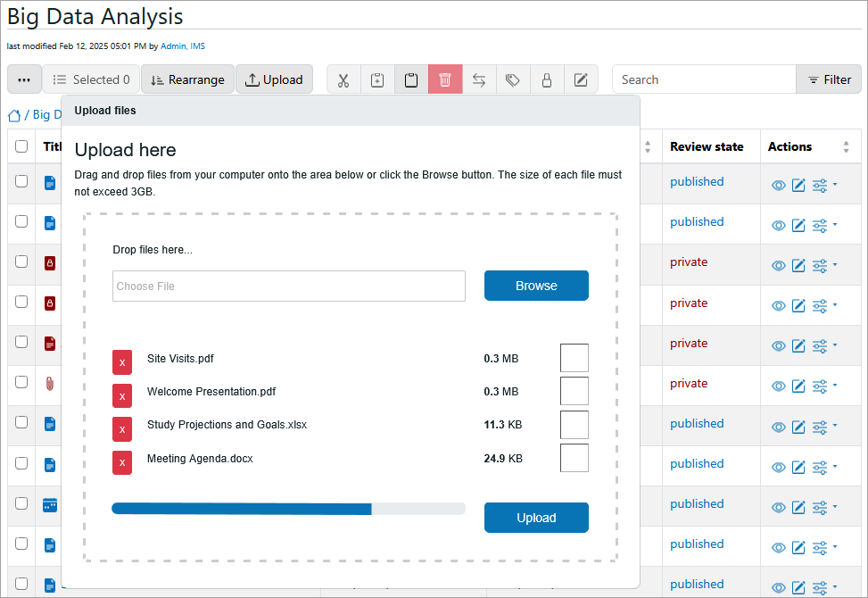868x598 pixels.
Task: Open actions dropdown arrow in first published row
Action: [x=835, y=185]
